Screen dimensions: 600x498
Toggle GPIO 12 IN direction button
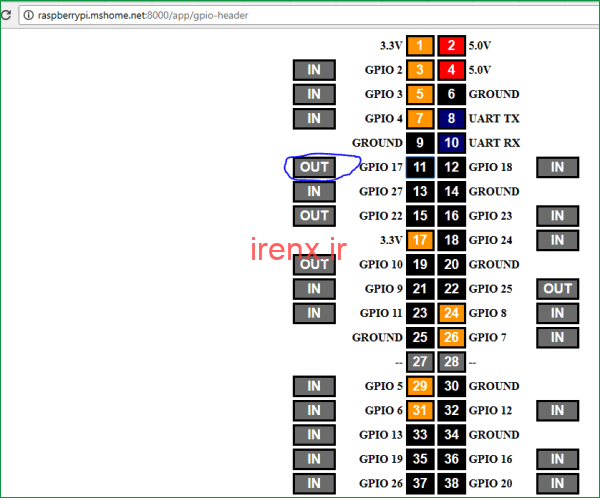[x=558, y=410]
